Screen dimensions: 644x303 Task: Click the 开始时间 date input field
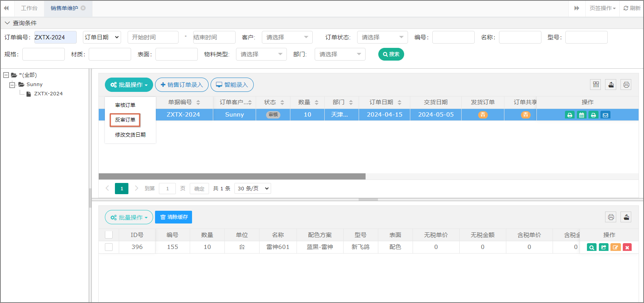coord(153,37)
